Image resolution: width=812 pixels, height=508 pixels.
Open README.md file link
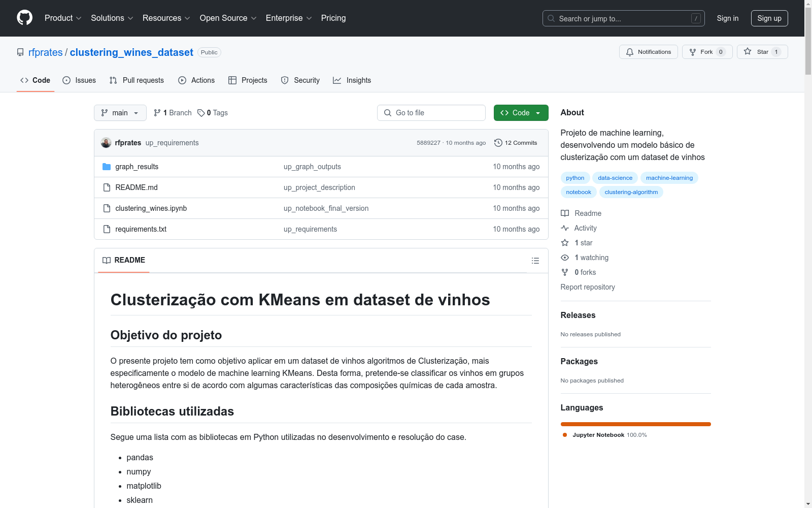[137, 187]
